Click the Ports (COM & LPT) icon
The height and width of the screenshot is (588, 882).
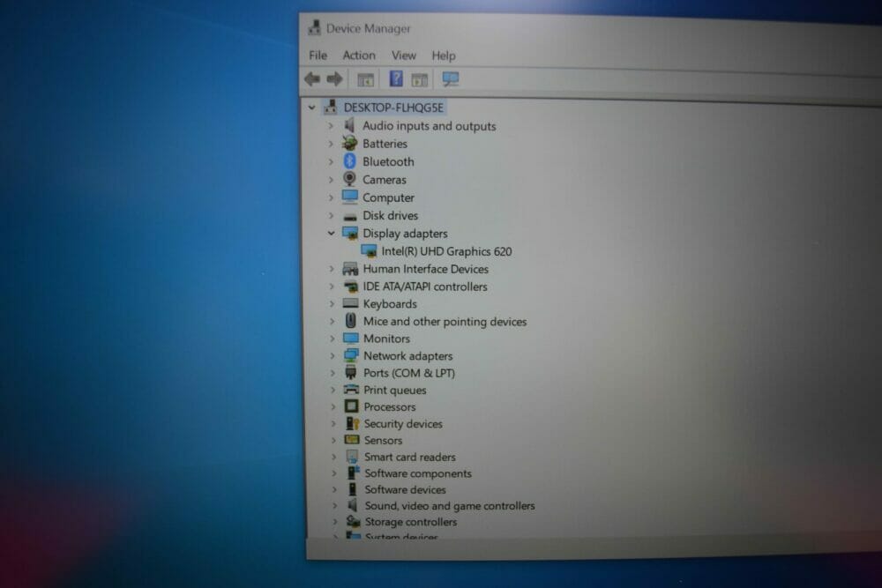click(x=351, y=372)
